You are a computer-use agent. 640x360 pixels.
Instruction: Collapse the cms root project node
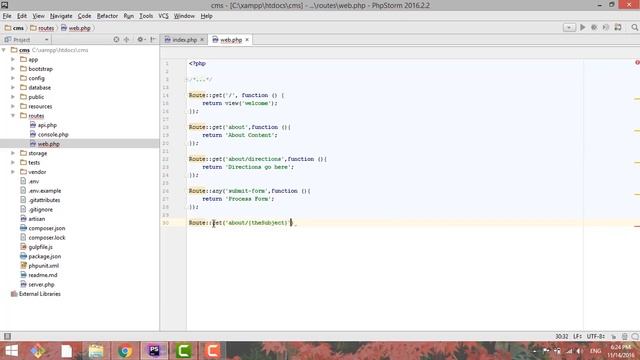tap(4, 50)
